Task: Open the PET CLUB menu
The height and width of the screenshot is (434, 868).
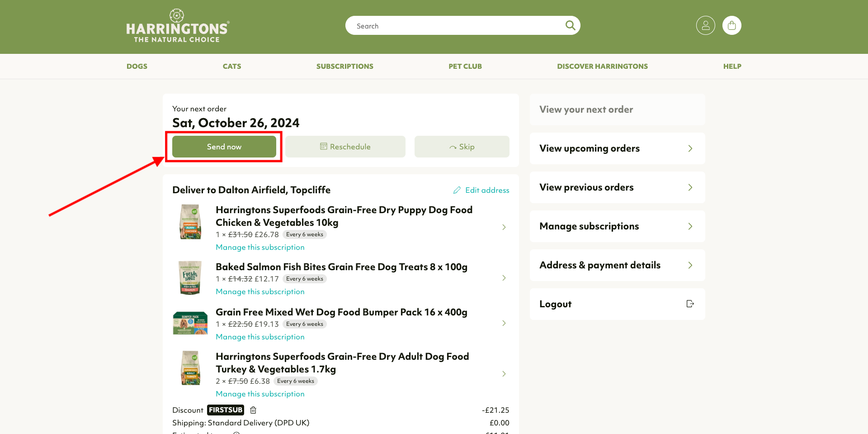Action: pos(465,66)
